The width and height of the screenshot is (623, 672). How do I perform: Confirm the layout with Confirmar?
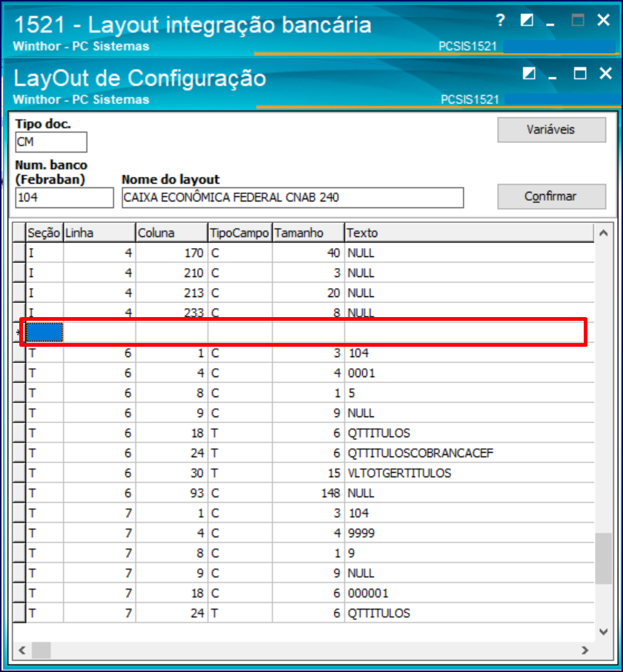point(551,196)
